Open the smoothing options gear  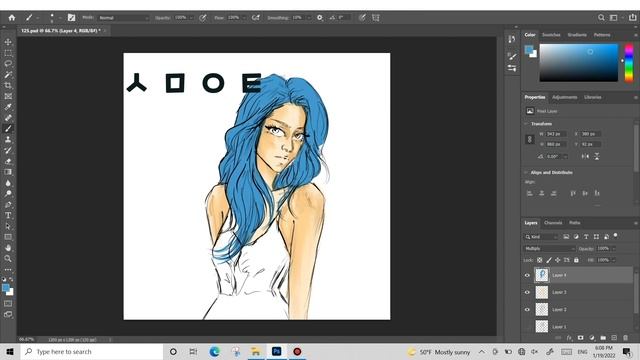[x=320, y=18]
